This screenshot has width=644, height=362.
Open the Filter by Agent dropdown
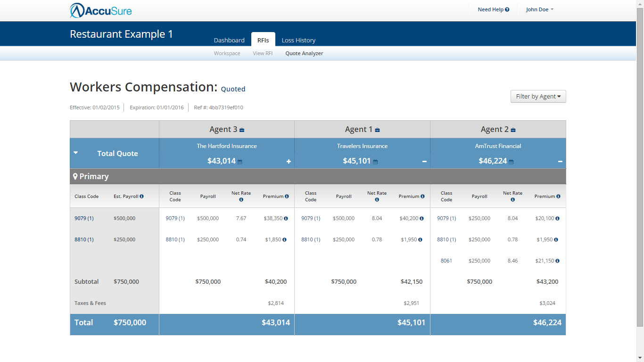click(x=538, y=97)
